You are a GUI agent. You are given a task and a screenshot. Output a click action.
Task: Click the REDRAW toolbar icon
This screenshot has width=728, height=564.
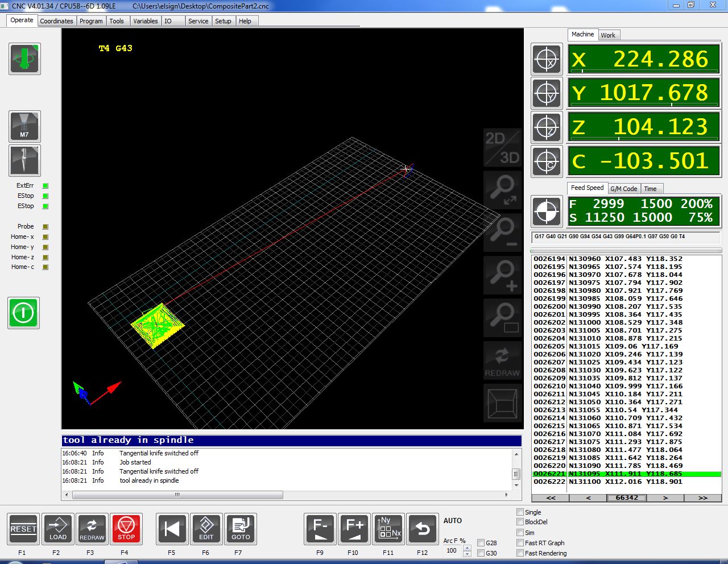[x=92, y=529]
